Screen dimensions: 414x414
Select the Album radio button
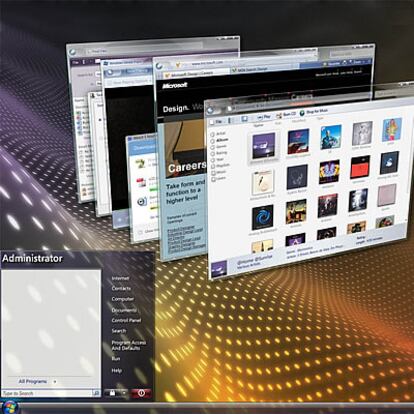point(212,141)
